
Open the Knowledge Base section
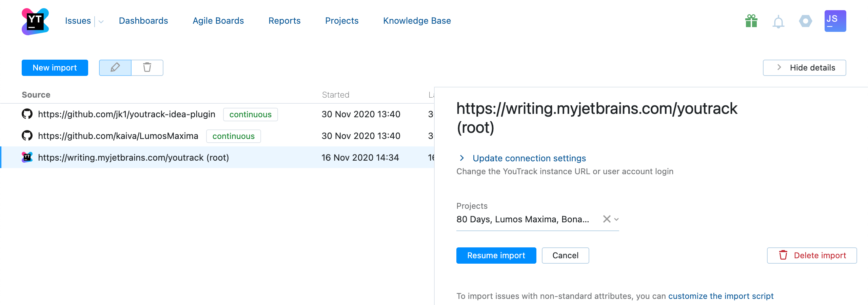tap(417, 21)
